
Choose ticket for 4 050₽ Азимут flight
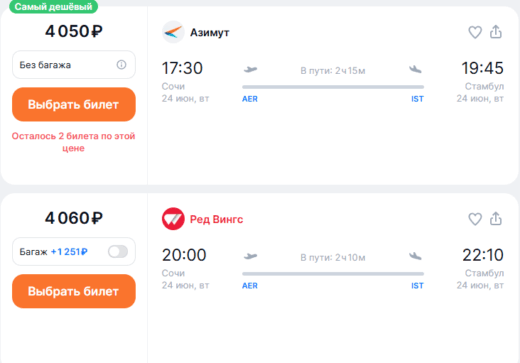(74, 104)
